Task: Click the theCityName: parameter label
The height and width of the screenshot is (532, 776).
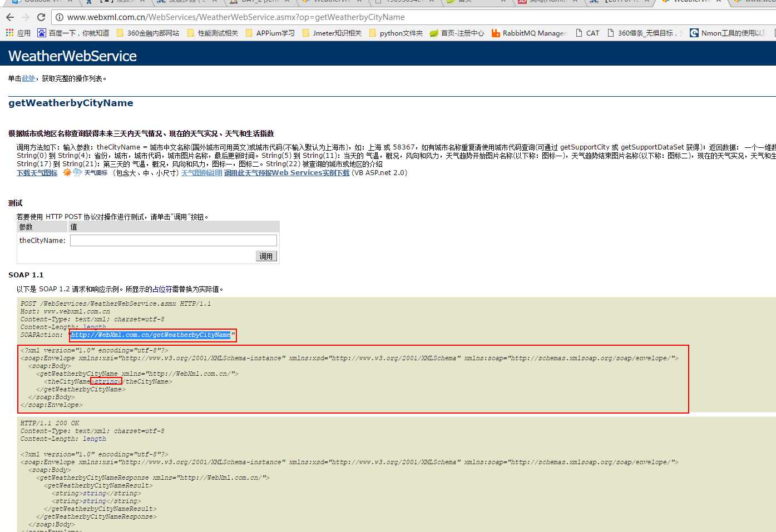Action: 42,240
